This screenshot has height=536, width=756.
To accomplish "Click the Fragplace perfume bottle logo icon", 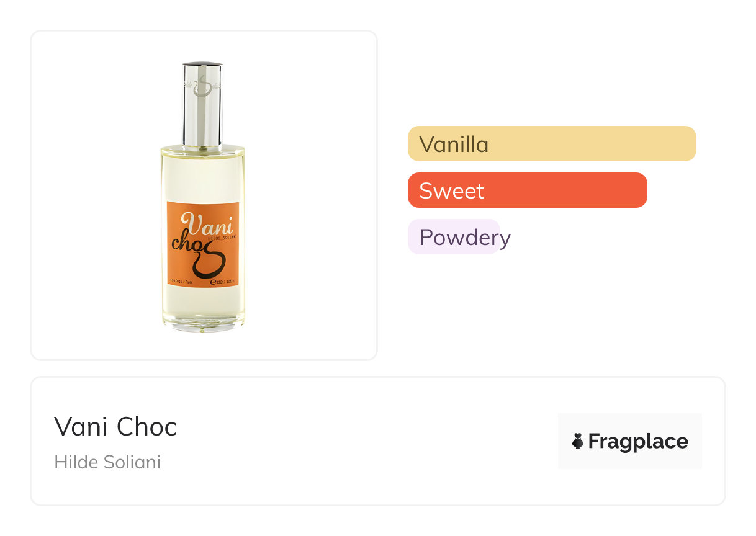I will 578,441.
